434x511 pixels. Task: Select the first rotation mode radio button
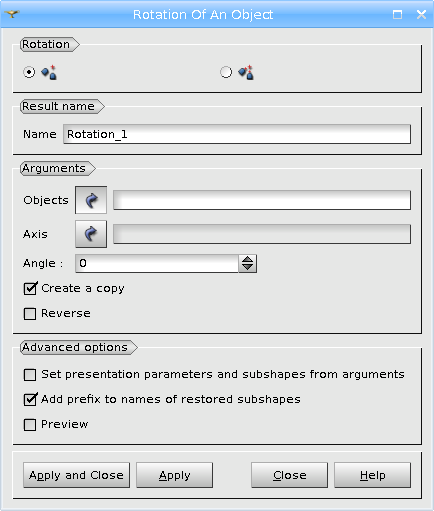(29, 72)
